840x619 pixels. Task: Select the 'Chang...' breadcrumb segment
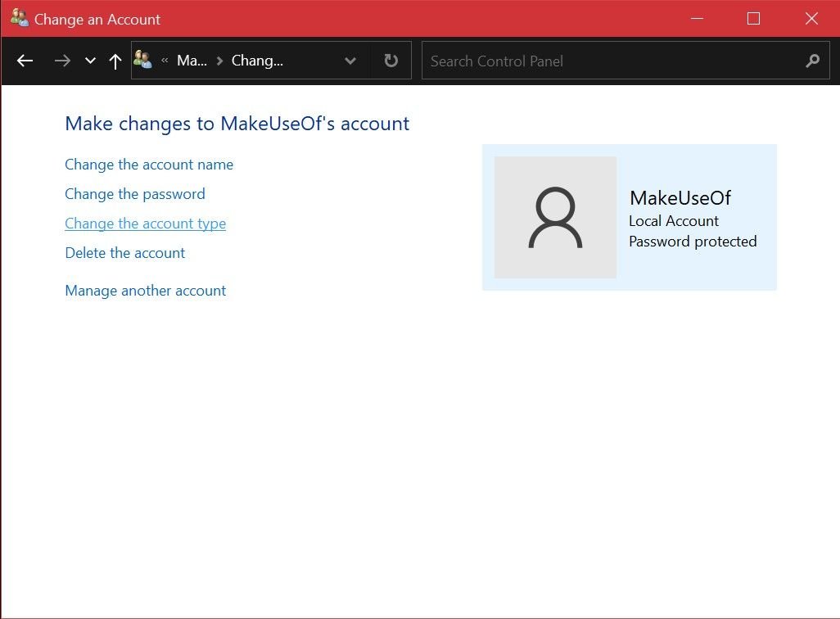(257, 61)
